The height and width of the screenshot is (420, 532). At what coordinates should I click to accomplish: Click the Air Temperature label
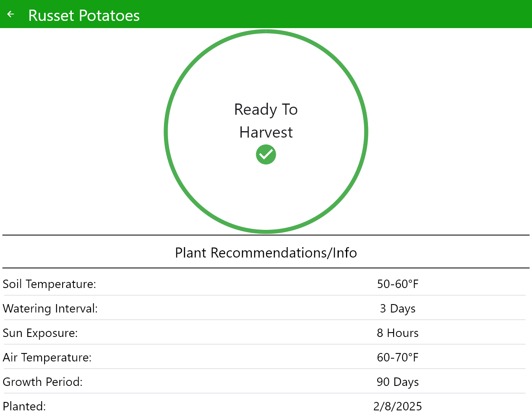click(47, 357)
